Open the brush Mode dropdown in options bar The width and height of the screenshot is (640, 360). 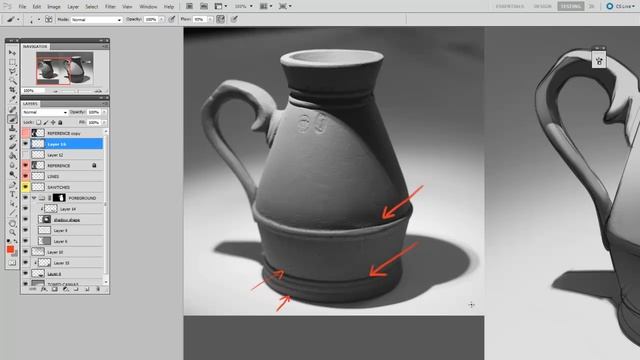tap(96, 20)
